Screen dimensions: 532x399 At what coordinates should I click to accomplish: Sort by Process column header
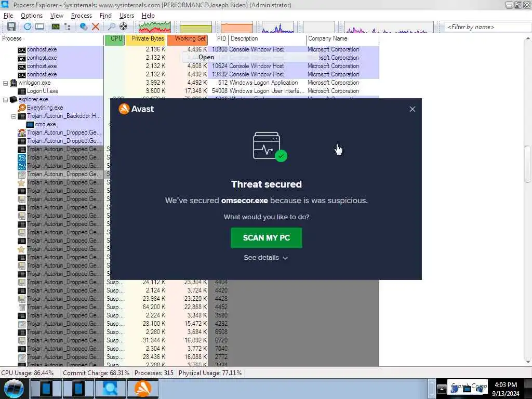(x=52, y=38)
